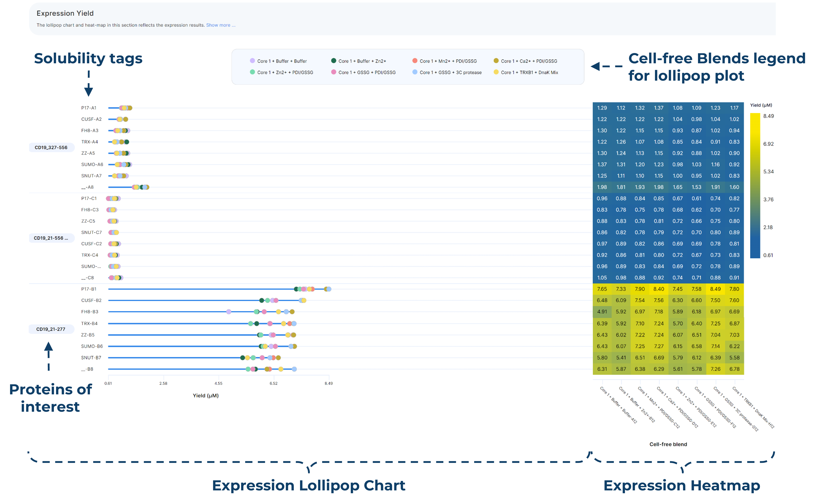Select the CD19_327-556 protein label

[x=51, y=147]
